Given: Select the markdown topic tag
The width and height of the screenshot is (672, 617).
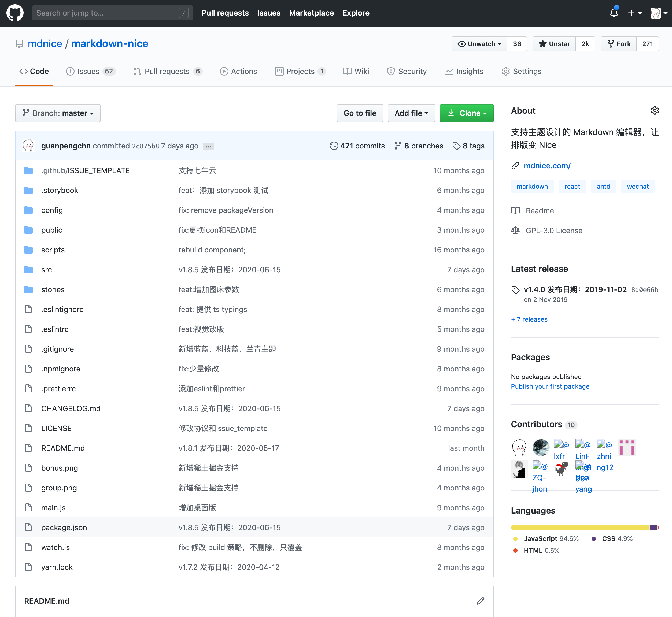Looking at the screenshot, I should click(532, 186).
